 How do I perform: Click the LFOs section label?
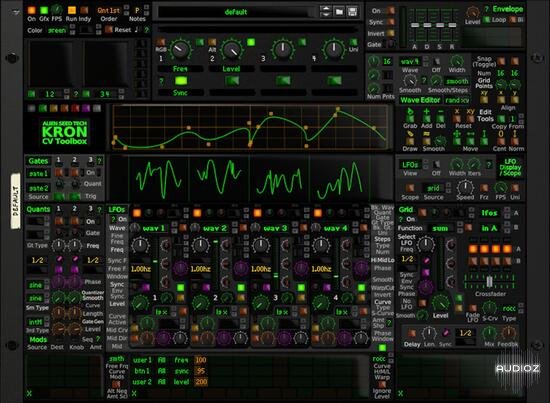pyautogui.click(x=117, y=209)
